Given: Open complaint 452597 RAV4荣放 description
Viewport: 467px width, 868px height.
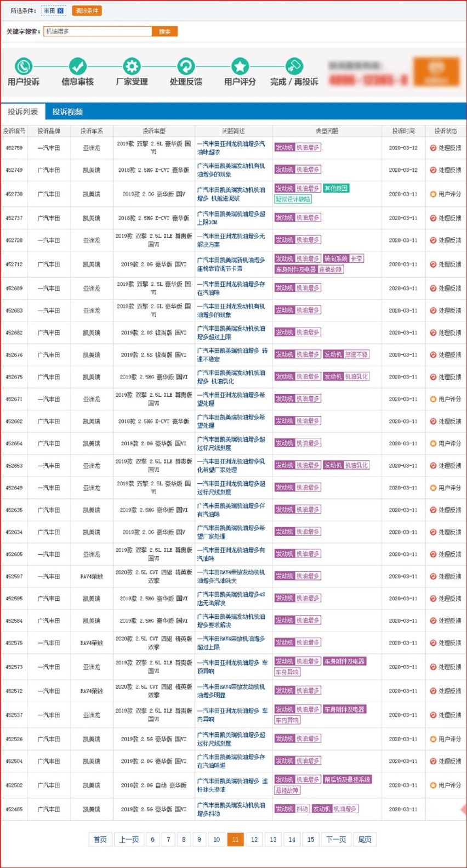Looking at the screenshot, I should pyautogui.click(x=231, y=576).
